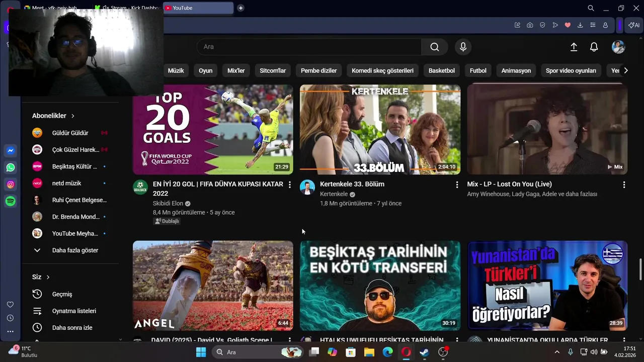Screen dimensions: 644x362
Task: Expand the Siz section chevron
Action: tap(48, 277)
